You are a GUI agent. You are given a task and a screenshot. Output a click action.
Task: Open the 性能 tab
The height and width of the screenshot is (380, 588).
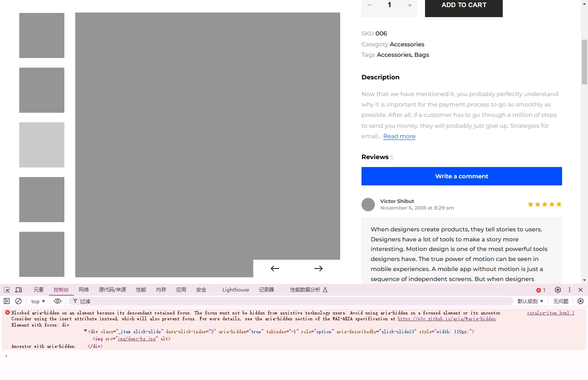point(141,290)
